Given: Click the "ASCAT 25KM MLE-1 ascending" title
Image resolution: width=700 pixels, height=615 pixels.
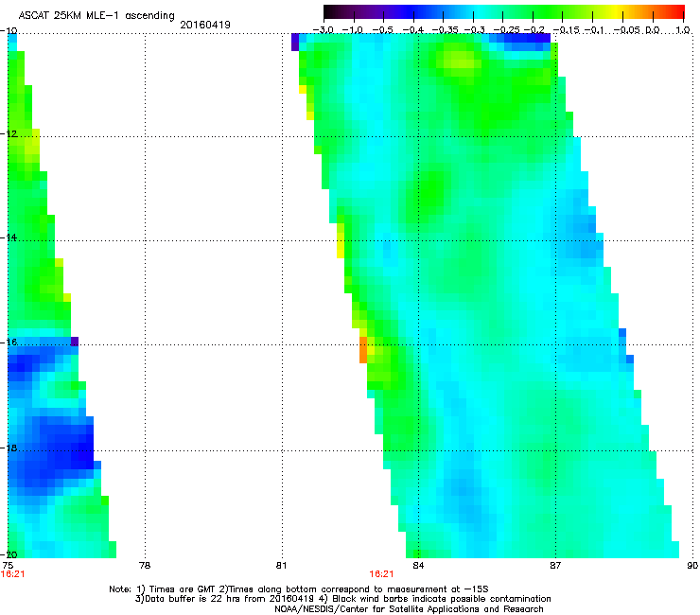Looking at the screenshot, I should point(96,16).
